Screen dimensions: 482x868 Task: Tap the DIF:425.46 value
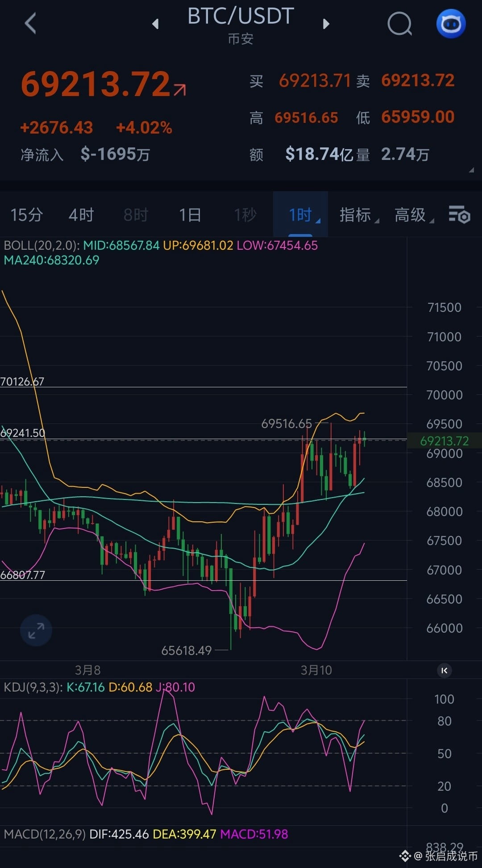point(119,834)
